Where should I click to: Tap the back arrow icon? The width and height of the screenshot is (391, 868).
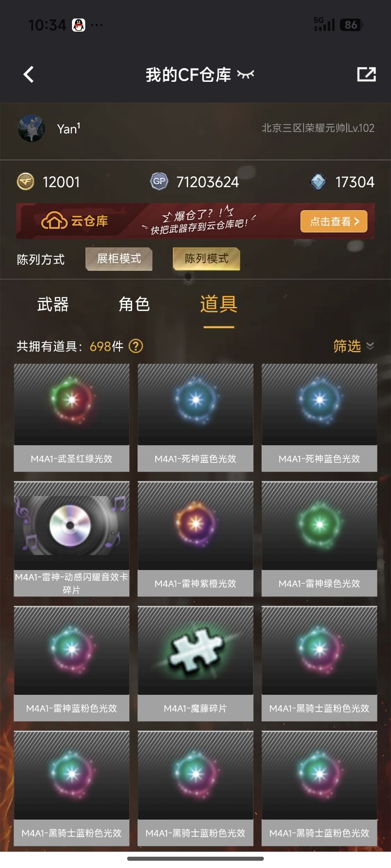click(x=29, y=75)
